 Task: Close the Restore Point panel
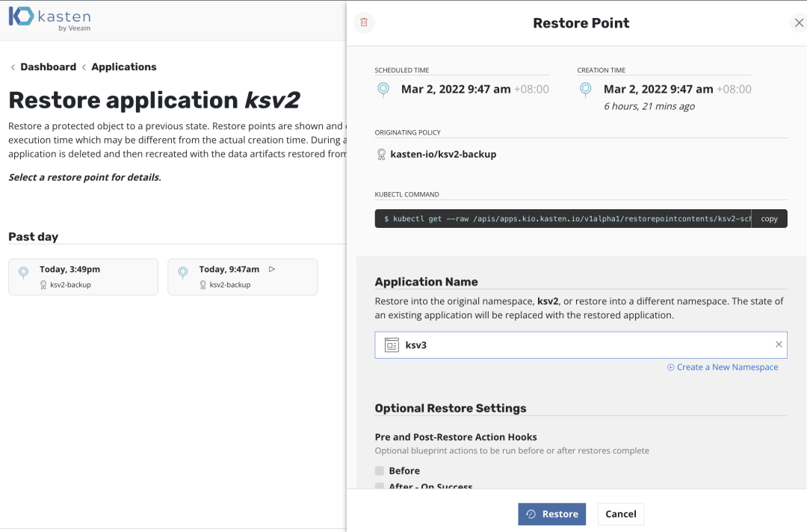click(799, 22)
